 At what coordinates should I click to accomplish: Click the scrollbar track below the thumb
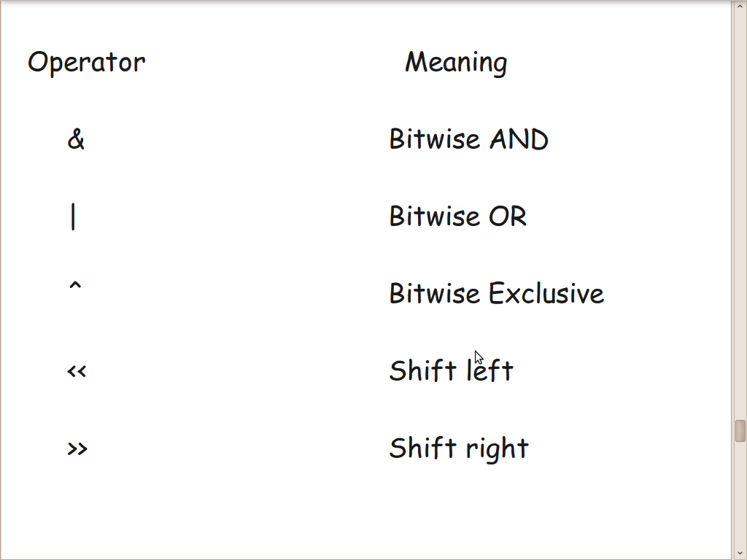pyautogui.click(x=740, y=495)
